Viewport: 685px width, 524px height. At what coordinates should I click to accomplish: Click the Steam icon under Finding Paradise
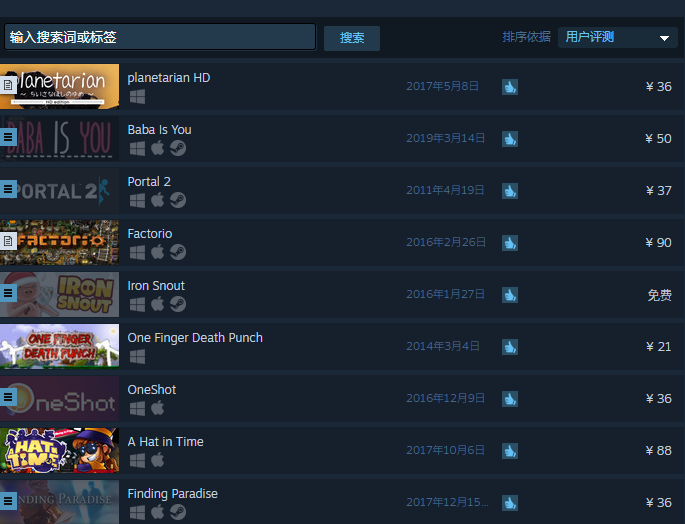178,512
